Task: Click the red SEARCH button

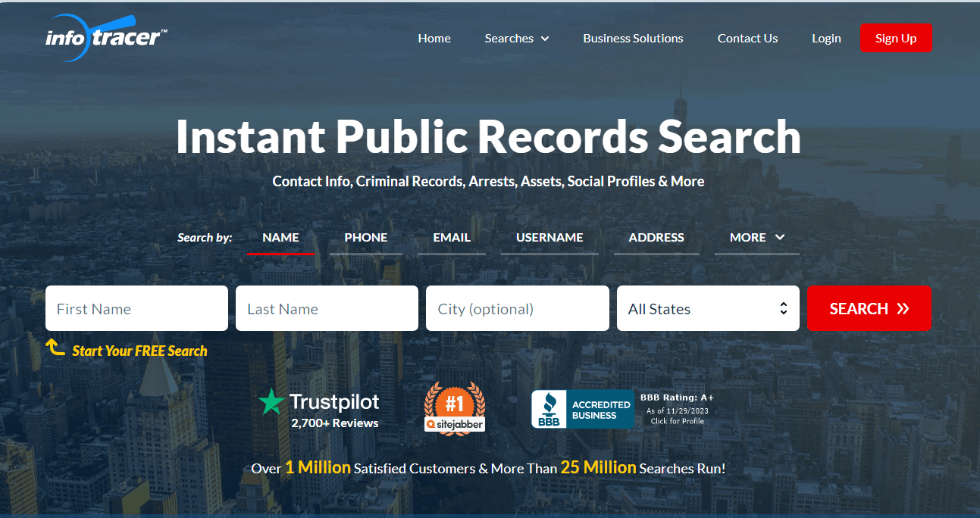Action: coord(869,308)
